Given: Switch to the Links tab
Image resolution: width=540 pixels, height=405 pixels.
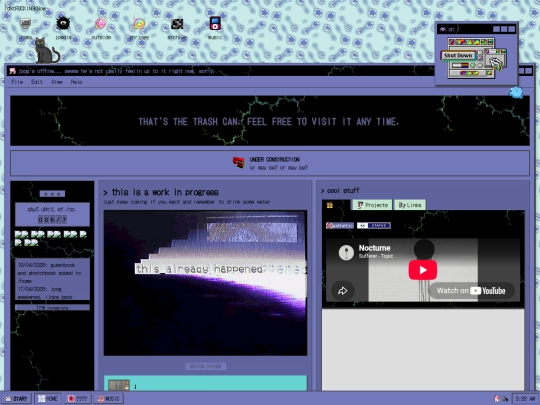Looking at the screenshot, I should coord(410,205).
